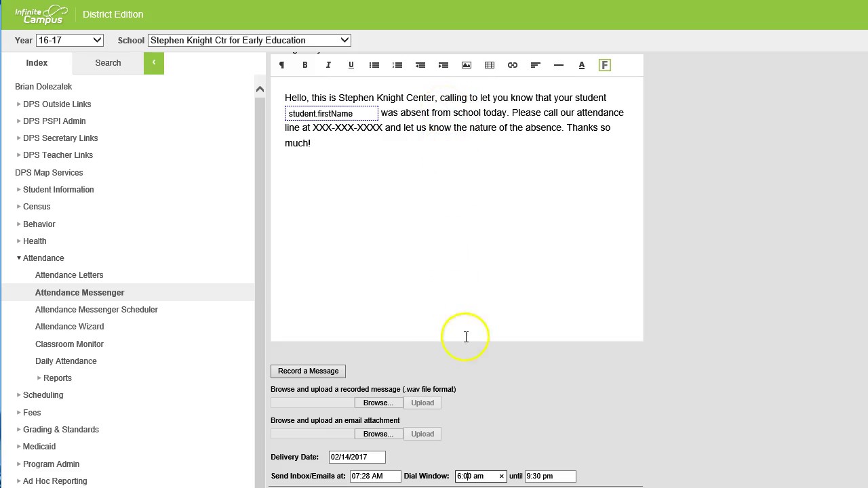Expand the Census node

click(18, 206)
